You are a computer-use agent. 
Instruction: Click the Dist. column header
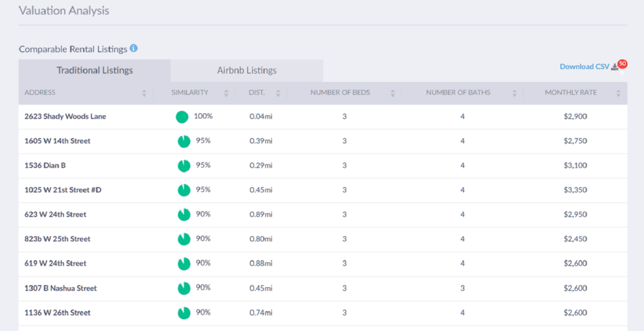coord(257,93)
